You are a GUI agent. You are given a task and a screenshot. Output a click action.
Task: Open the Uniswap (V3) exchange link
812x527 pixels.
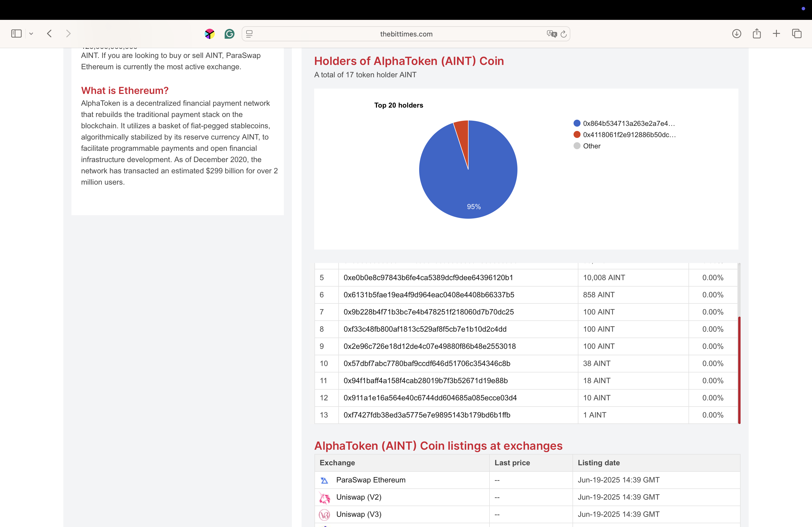[x=359, y=514]
